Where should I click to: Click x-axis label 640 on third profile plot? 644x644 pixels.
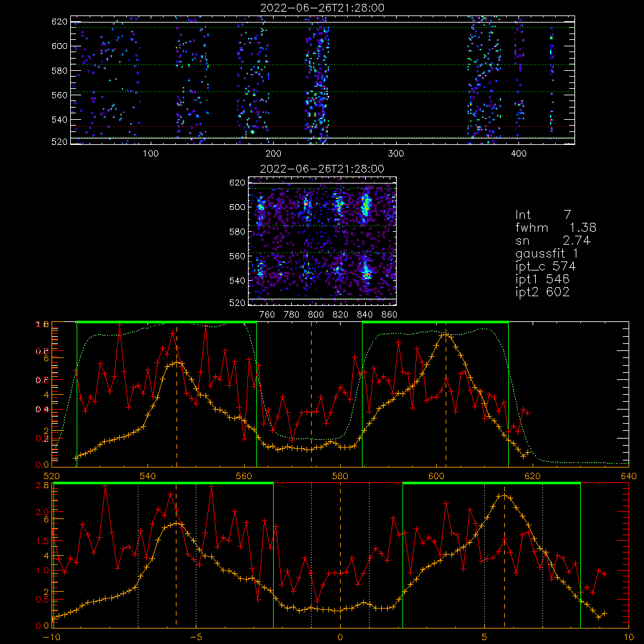point(629,477)
